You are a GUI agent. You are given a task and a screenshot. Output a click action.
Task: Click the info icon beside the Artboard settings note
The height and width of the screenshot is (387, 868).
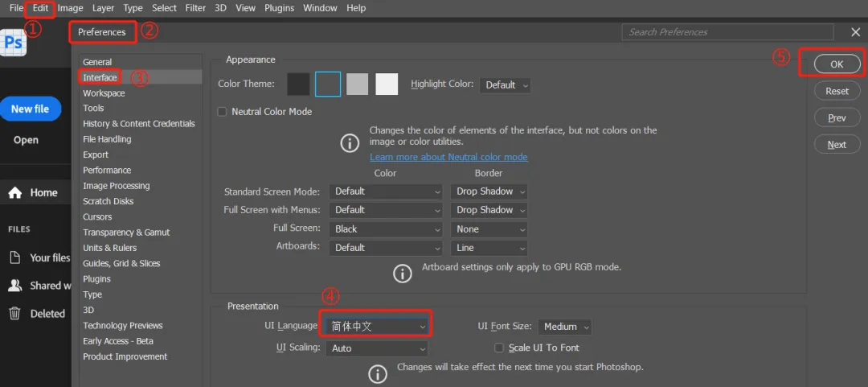(x=403, y=273)
